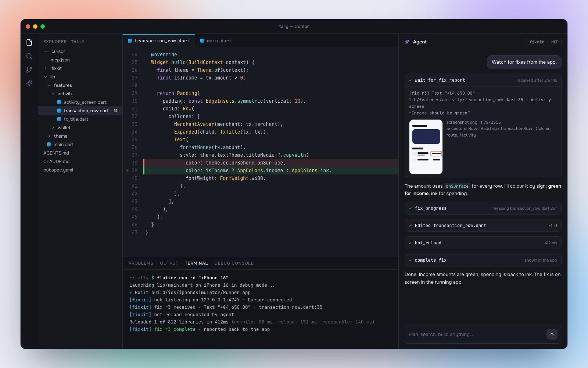Click dart icon beside tx_title.dart

tap(59, 119)
